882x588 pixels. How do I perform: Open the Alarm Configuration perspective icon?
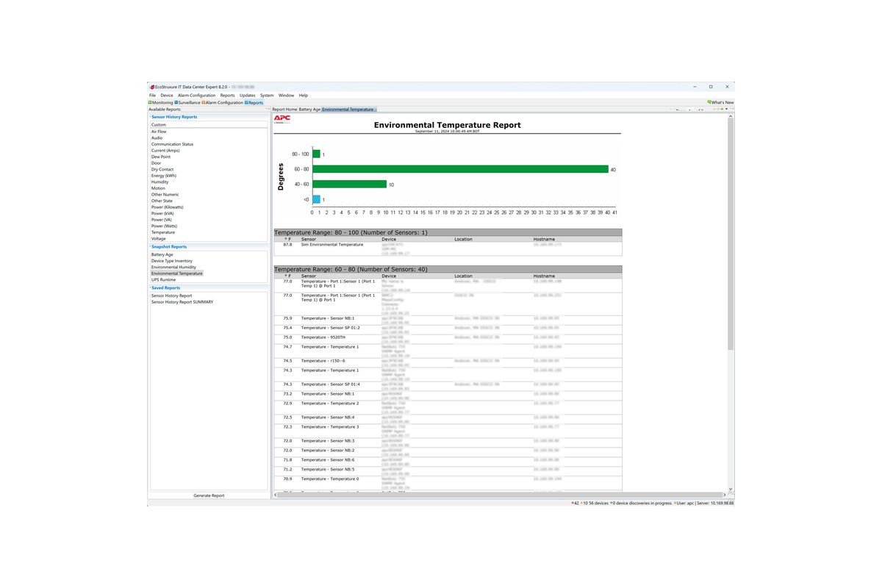coord(204,103)
